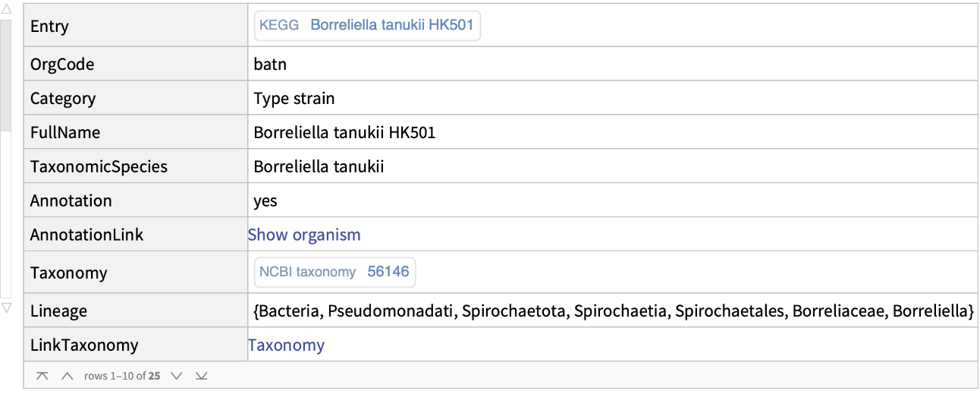Click the rows 1–10 of 25 indicator
Viewport: 980px width, 410px height.
[122, 376]
